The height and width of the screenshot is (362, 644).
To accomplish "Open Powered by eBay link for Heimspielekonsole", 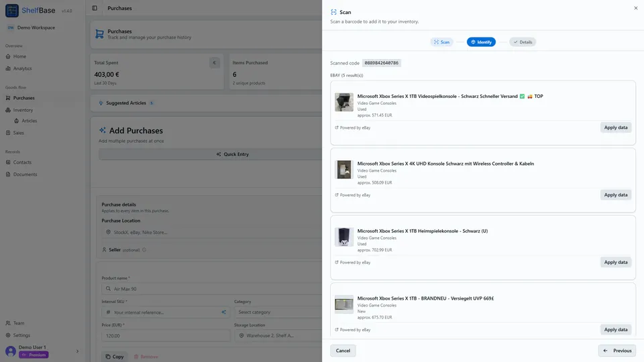I will (352, 262).
